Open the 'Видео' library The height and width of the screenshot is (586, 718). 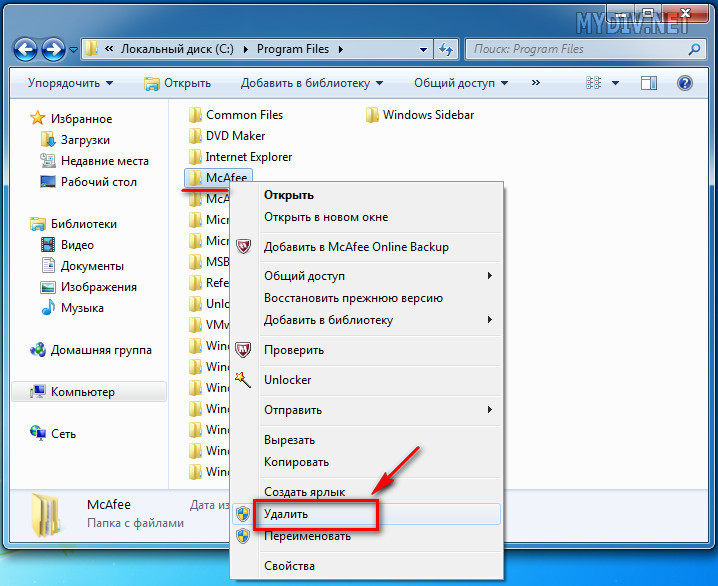tap(67, 245)
